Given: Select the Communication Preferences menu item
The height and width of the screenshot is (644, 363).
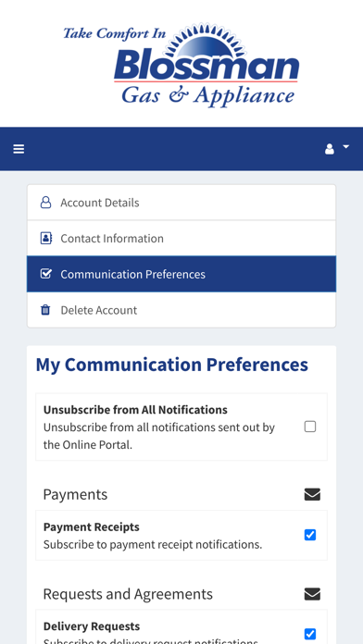Looking at the screenshot, I should (x=181, y=274).
